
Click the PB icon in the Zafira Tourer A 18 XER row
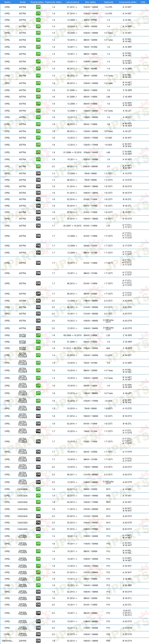38,585
